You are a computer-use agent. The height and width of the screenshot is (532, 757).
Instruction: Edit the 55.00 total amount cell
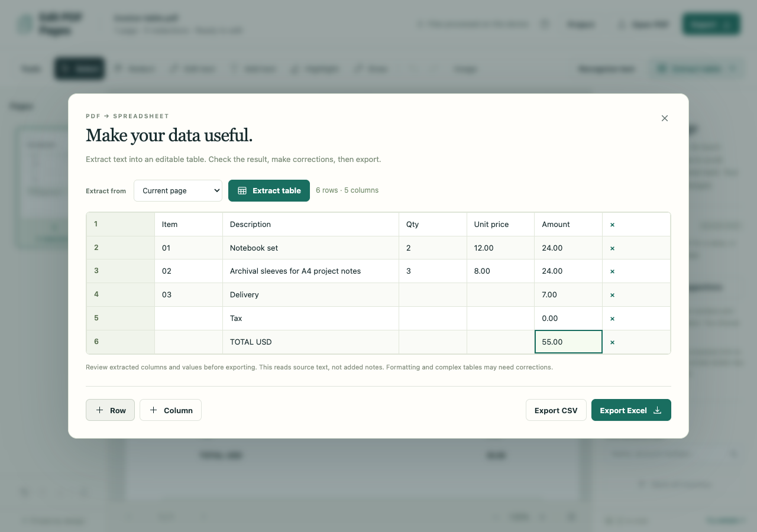[568, 342]
